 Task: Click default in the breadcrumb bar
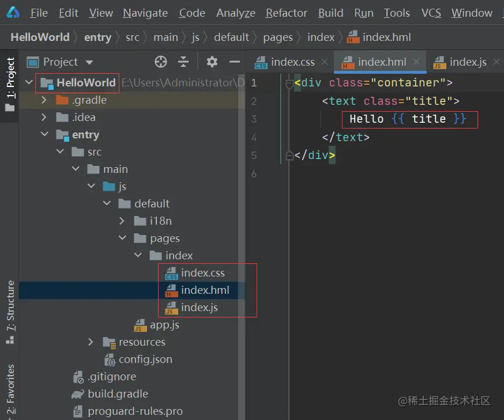click(x=231, y=37)
